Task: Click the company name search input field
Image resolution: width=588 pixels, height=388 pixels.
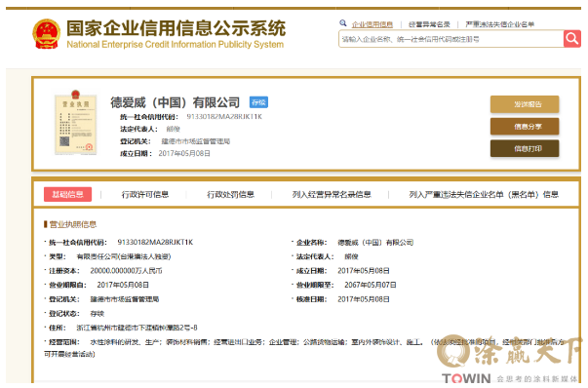Action: click(451, 39)
